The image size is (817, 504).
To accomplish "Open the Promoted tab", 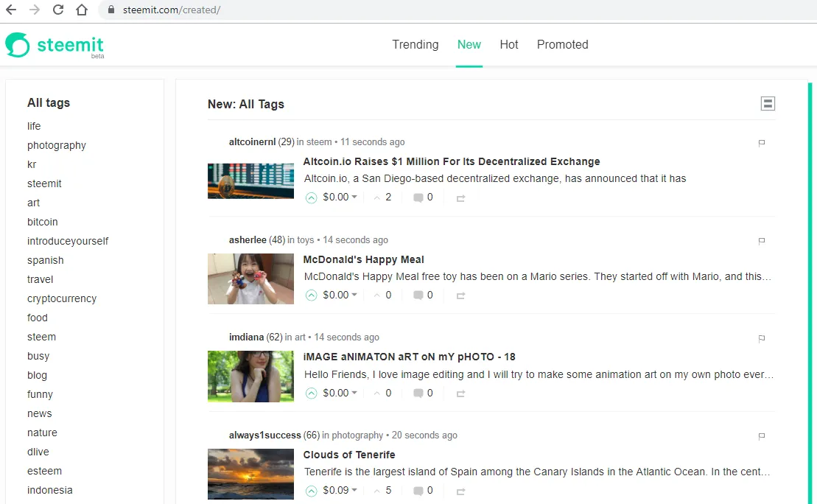I will point(562,45).
